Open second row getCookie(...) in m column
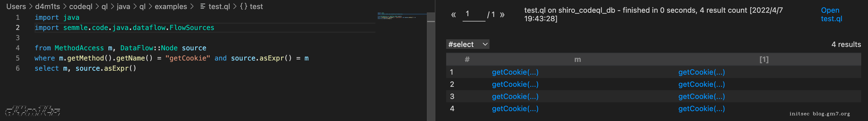This screenshot has width=868, height=121. point(515,84)
